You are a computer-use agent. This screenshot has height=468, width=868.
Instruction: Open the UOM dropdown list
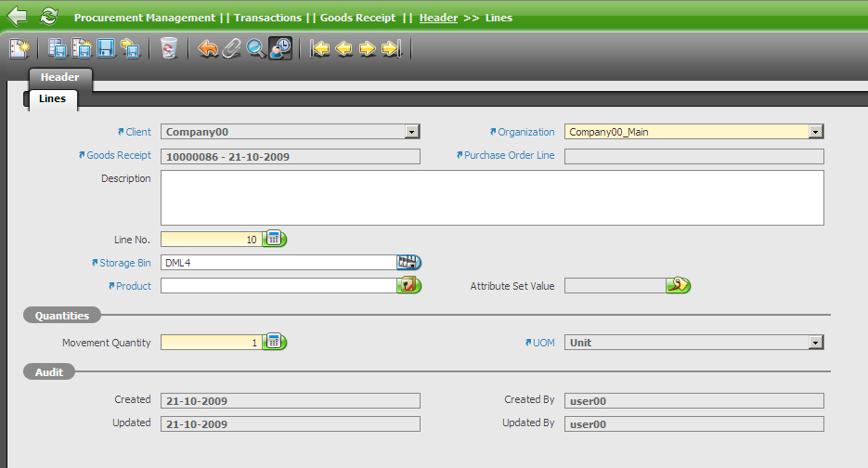point(816,343)
